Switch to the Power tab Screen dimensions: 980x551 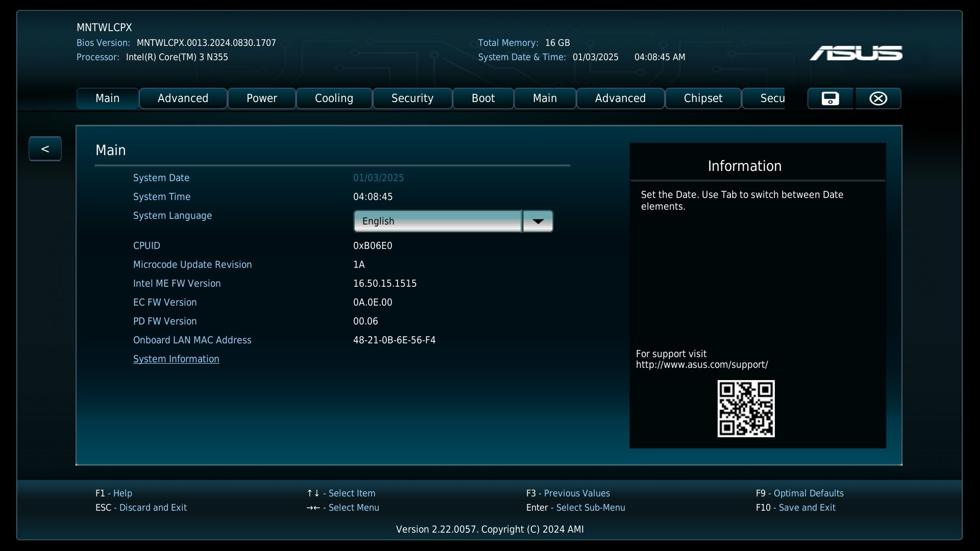click(x=261, y=98)
